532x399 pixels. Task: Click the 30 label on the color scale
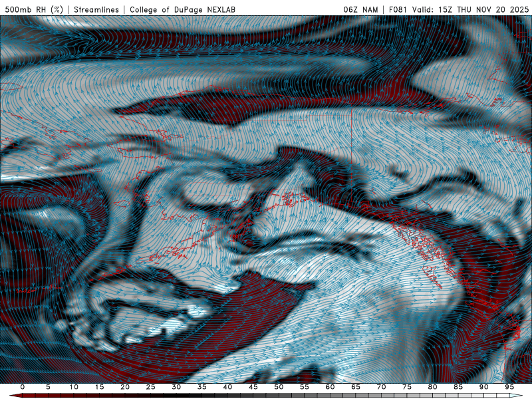(x=176, y=387)
